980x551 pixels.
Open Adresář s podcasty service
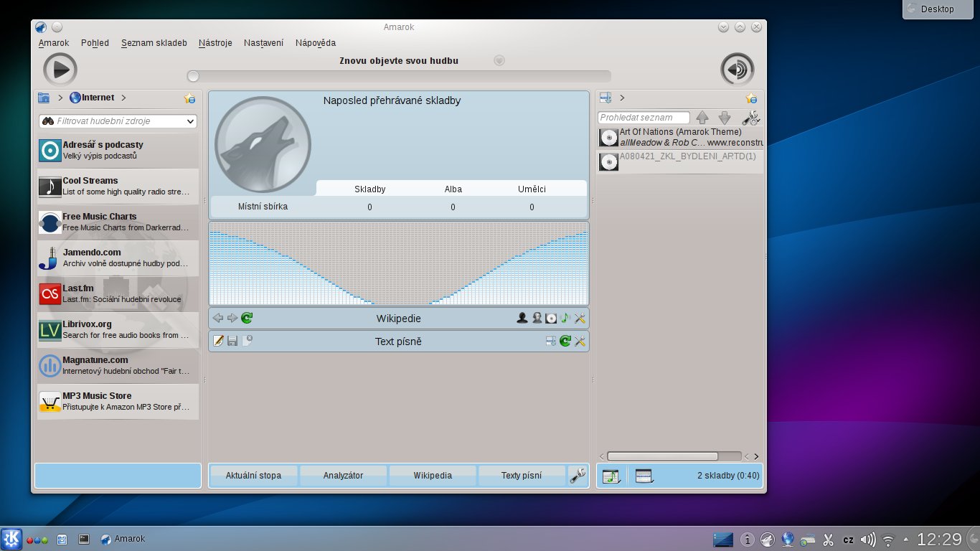[118, 150]
